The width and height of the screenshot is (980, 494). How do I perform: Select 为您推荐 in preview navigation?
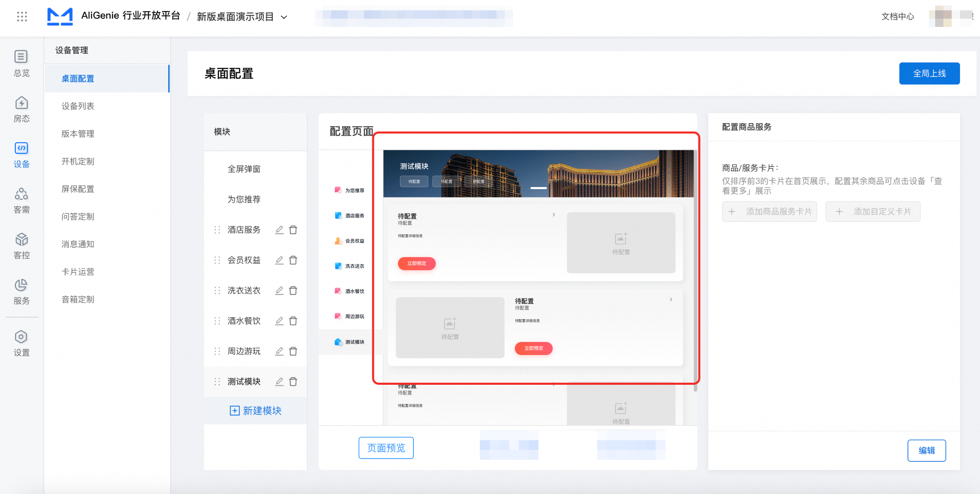click(350, 190)
